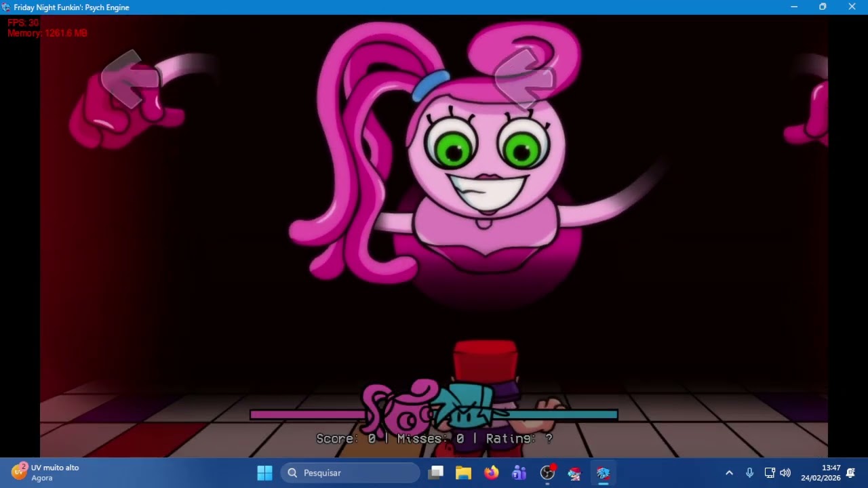Image resolution: width=868 pixels, height=488 pixels.
Task: Switch to OBS Studio on the taskbar
Action: [x=547, y=472]
